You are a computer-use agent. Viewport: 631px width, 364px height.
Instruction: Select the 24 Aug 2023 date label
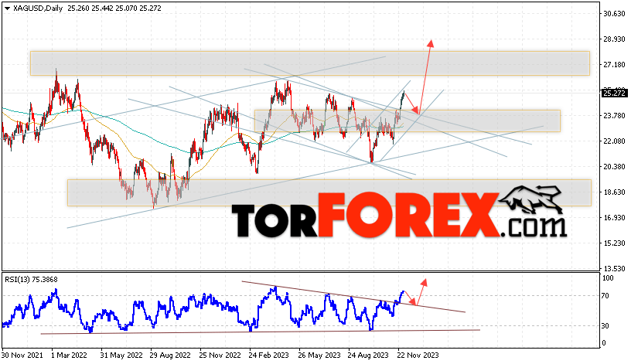(x=368, y=355)
